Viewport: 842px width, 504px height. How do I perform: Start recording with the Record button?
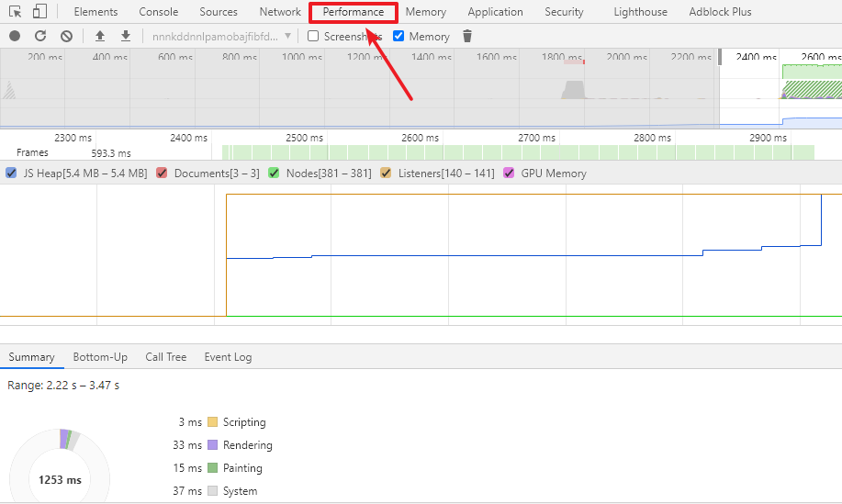(x=15, y=36)
